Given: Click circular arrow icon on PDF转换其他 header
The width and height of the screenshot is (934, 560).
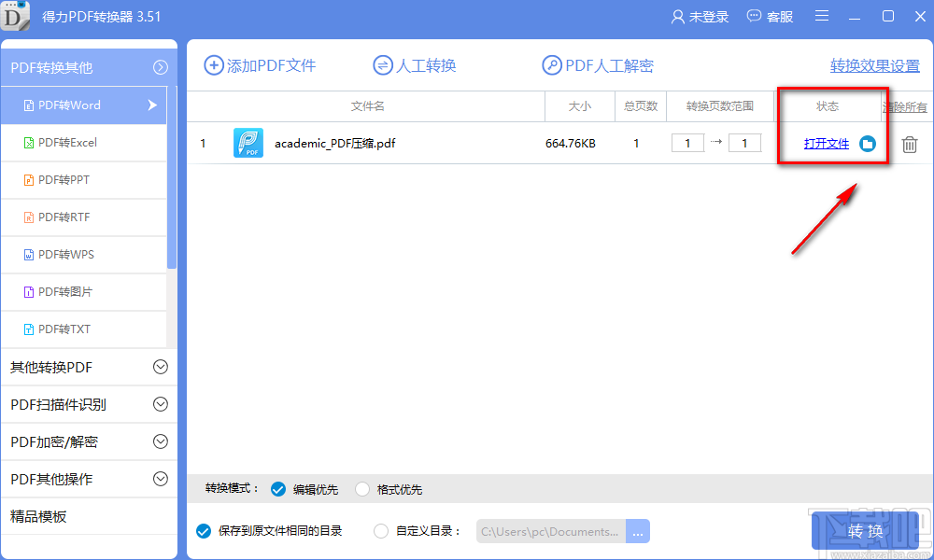Looking at the screenshot, I should click(x=160, y=66).
